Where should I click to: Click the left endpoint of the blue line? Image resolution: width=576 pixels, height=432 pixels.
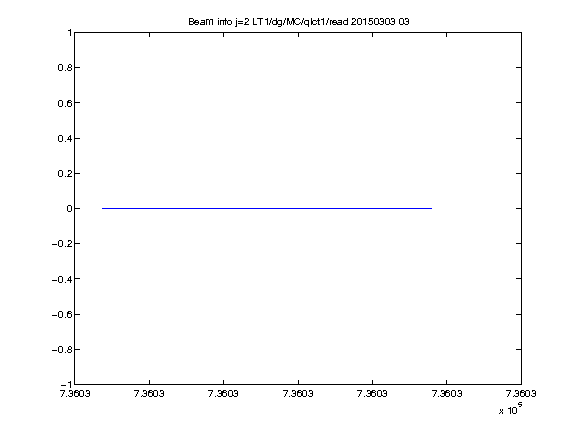click(x=102, y=208)
